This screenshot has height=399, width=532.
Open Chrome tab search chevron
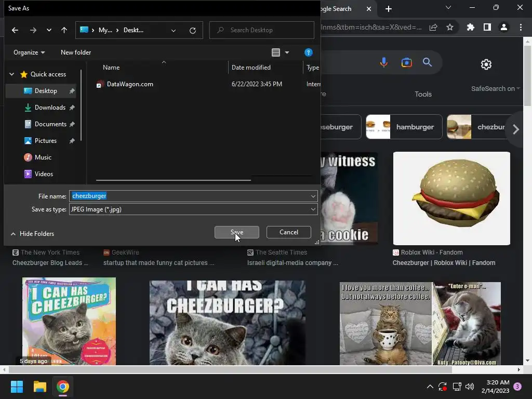(x=448, y=7)
